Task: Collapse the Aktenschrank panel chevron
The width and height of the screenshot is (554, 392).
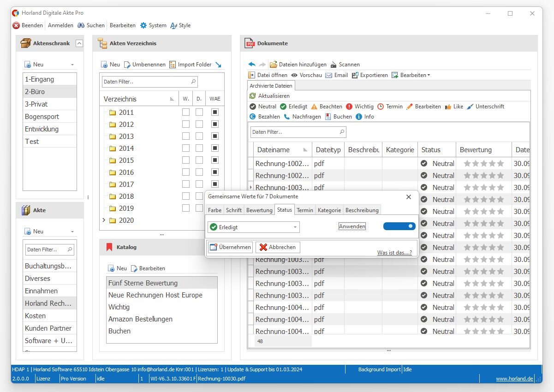Action: pos(79,43)
